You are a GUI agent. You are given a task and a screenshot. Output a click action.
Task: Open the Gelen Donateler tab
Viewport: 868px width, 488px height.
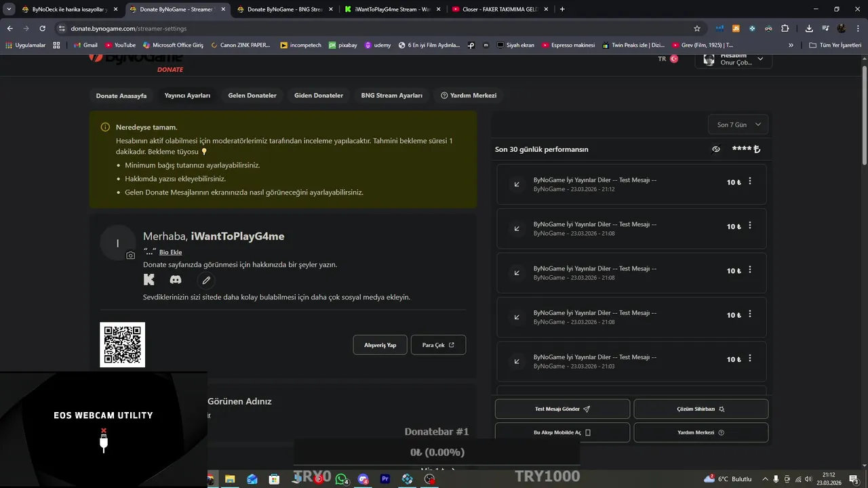click(x=252, y=96)
